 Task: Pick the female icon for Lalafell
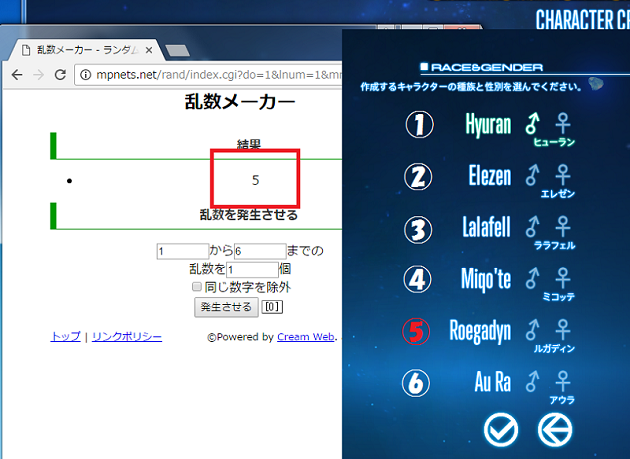pyautogui.click(x=562, y=226)
